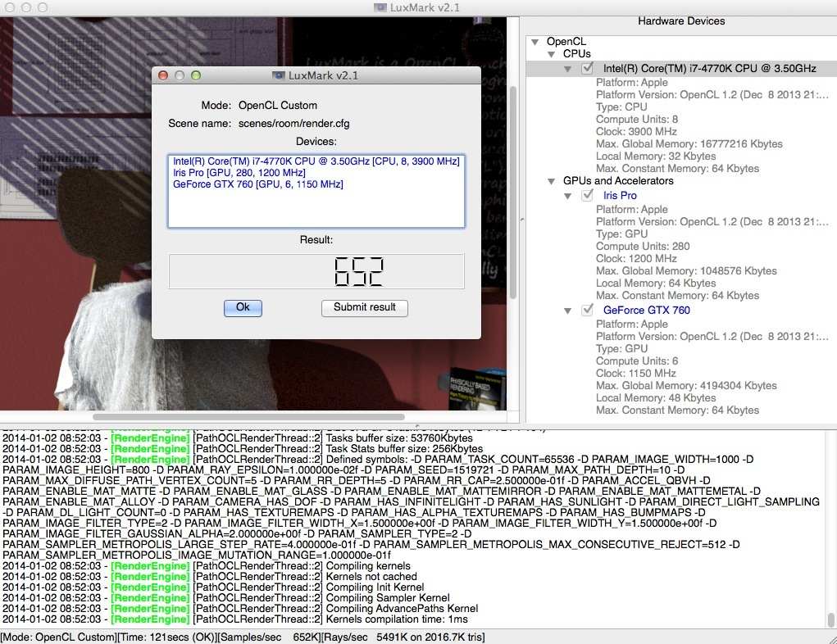The height and width of the screenshot is (644, 837).
Task: Click the render view vertical scrollbar
Action: click(x=513, y=192)
